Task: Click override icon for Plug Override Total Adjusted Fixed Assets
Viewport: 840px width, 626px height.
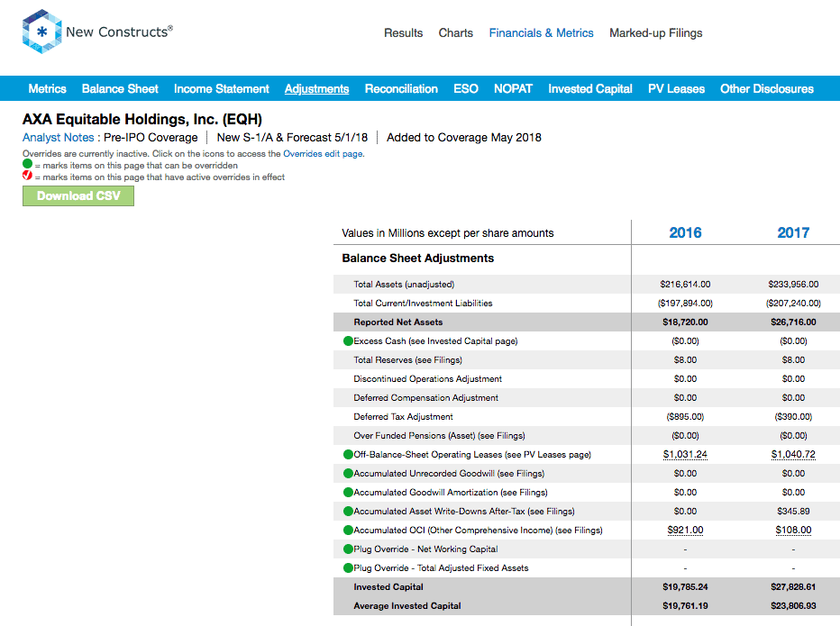Action: (x=348, y=567)
